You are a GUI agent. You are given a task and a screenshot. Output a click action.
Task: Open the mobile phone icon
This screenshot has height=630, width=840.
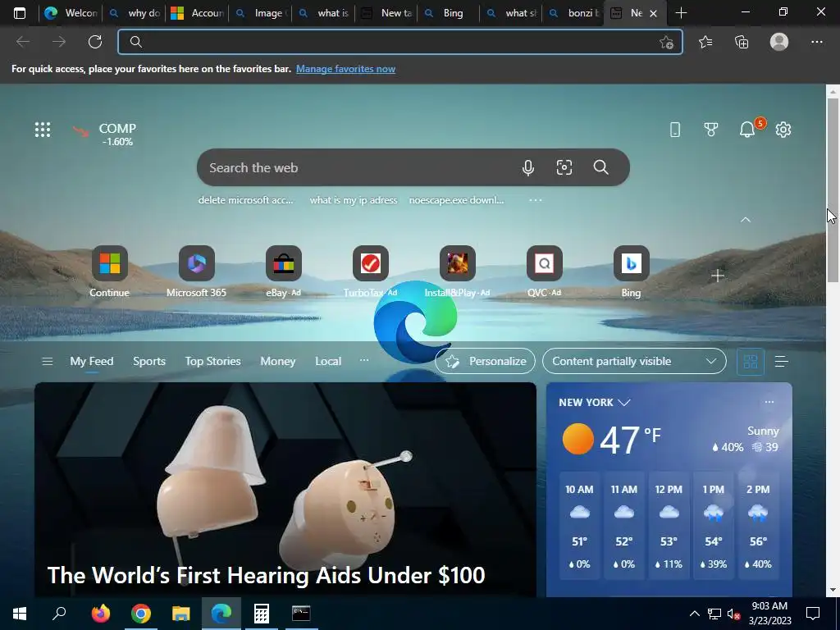click(x=675, y=129)
